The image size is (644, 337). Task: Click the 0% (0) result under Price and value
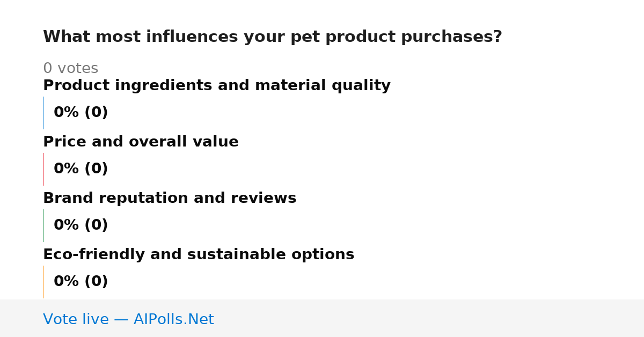(x=81, y=169)
